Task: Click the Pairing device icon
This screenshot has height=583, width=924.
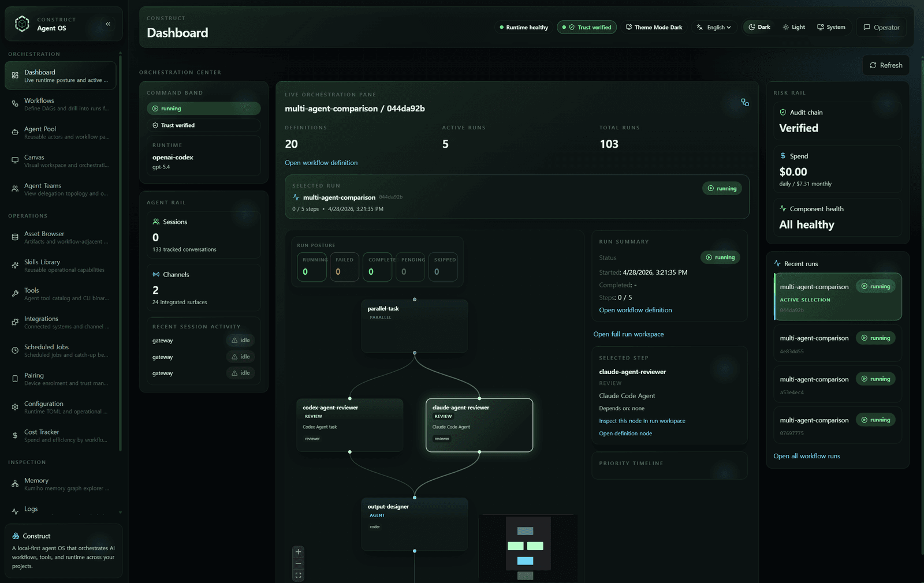Action: coord(15,379)
